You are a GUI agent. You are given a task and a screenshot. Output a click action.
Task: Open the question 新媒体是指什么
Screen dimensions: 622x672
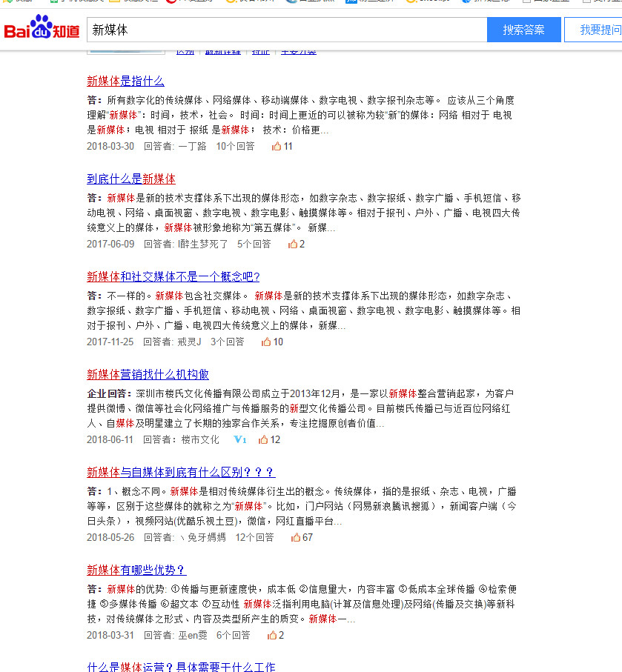coord(125,80)
